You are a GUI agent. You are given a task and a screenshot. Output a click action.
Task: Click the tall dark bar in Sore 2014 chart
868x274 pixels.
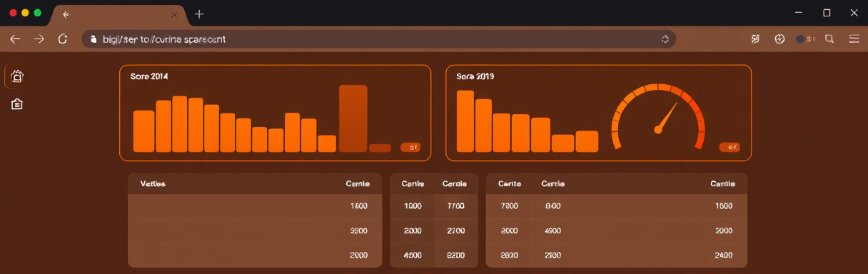(353, 118)
